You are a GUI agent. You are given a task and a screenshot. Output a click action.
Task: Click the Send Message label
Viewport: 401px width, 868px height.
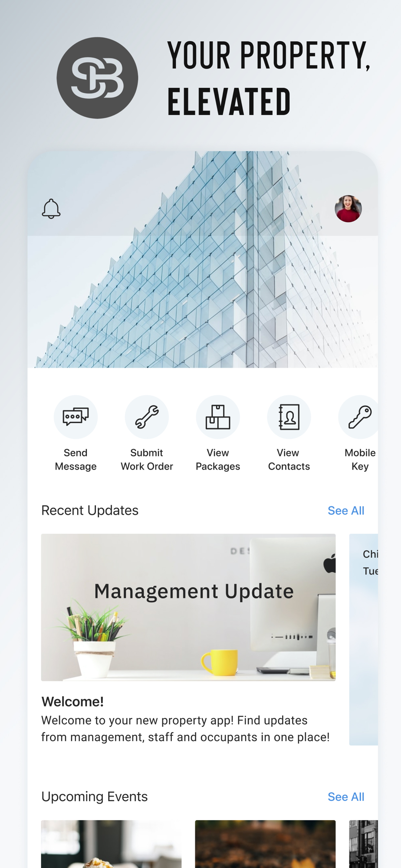[76, 460]
